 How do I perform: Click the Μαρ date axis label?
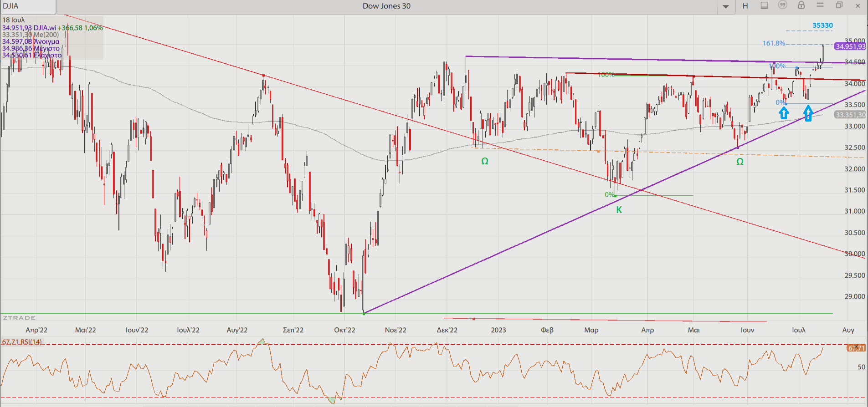(591, 330)
